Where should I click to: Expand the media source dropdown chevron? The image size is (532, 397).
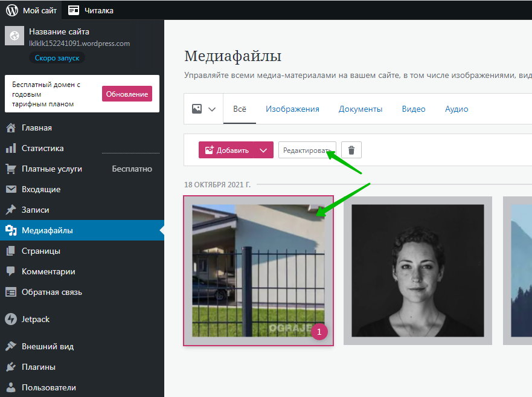(x=212, y=109)
